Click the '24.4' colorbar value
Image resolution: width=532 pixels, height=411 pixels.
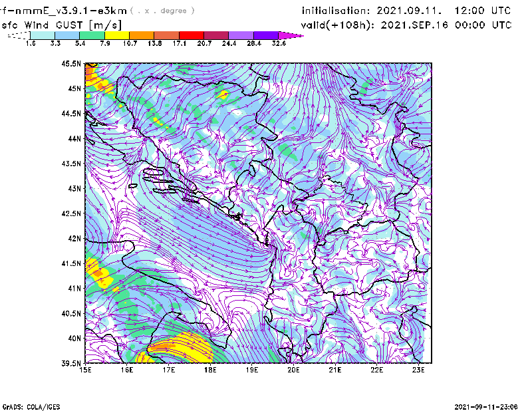(x=229, y=43)
